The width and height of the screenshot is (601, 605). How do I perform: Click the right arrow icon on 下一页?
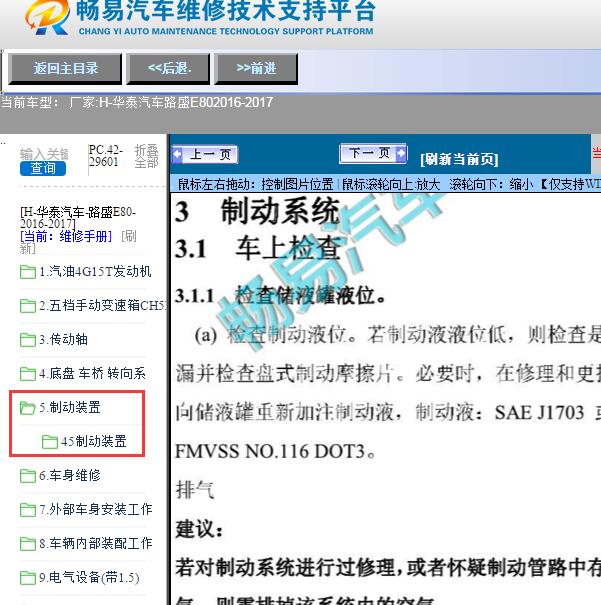coord(401,154)
